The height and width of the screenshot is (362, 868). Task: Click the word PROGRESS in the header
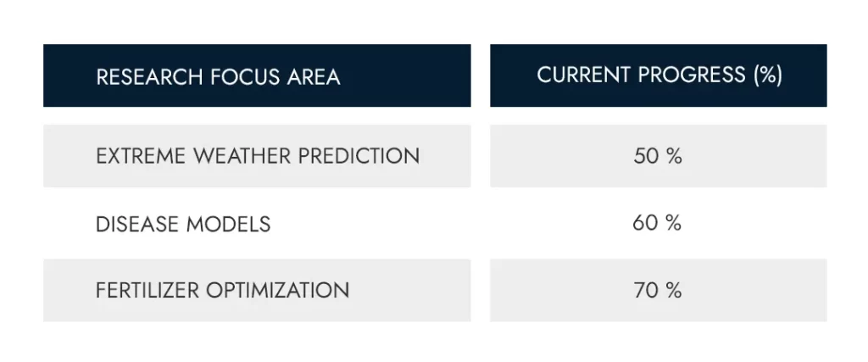[692, 75]
